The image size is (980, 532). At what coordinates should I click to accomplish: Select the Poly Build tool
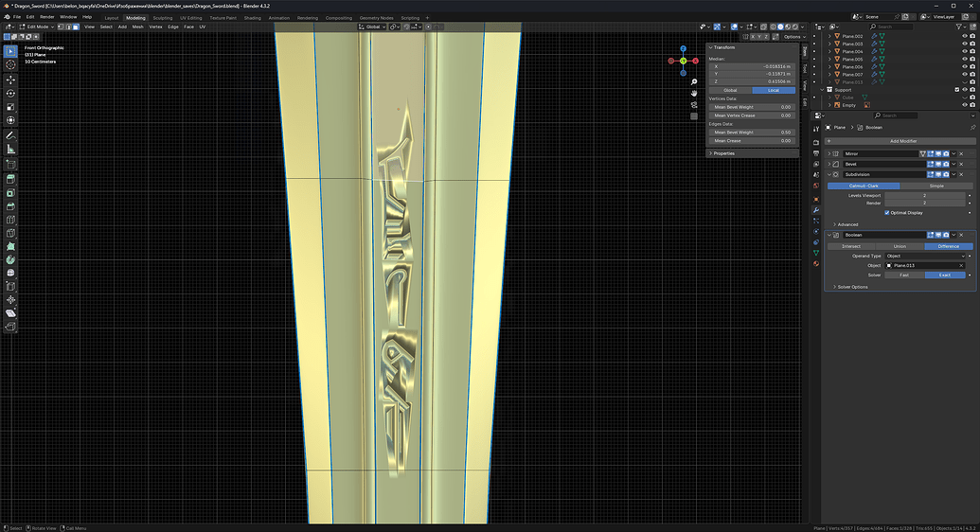pos(10,246)
